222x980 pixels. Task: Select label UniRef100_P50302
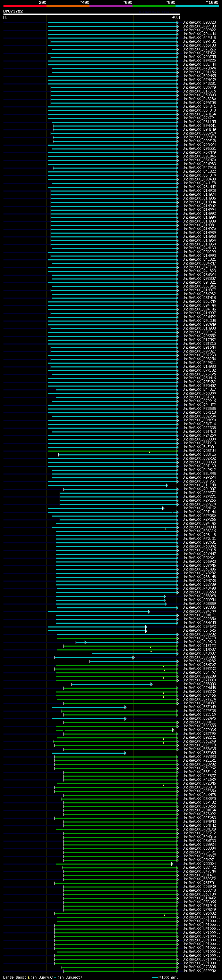[199, 546]
